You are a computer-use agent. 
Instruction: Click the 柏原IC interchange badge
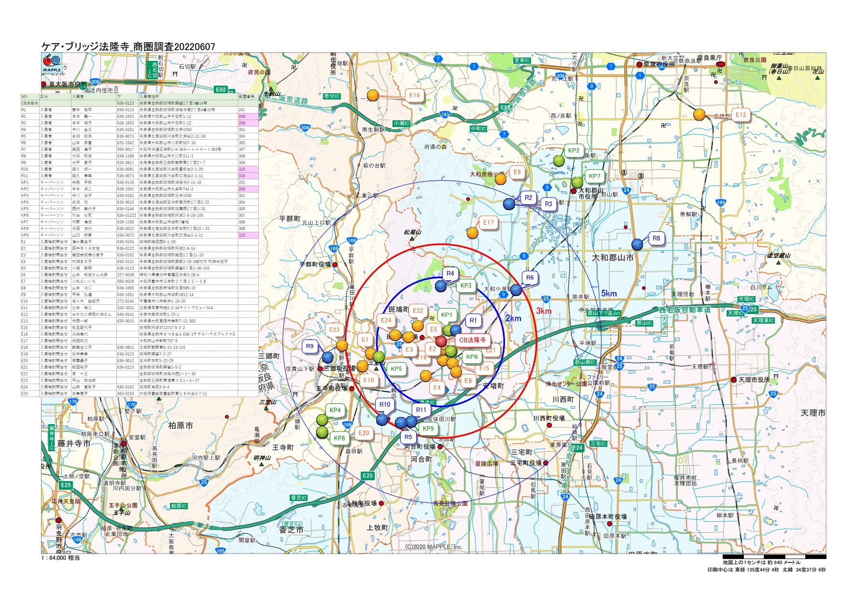[x=179, y=506]
